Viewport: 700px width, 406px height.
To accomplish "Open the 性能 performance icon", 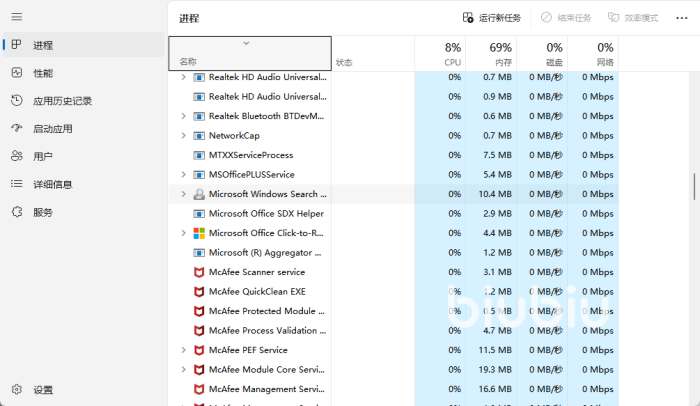I will point(17,73).
